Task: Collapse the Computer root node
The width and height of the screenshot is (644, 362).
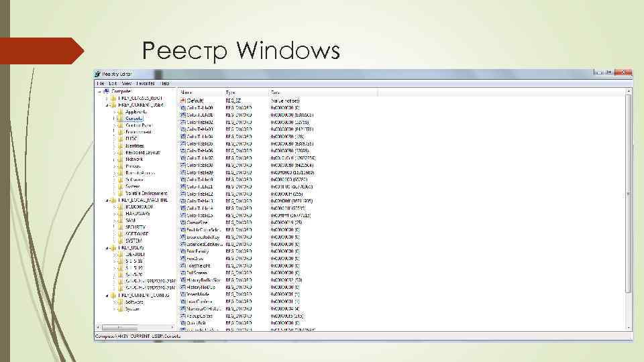Action: pyautogui.click(x=99, y=92)
